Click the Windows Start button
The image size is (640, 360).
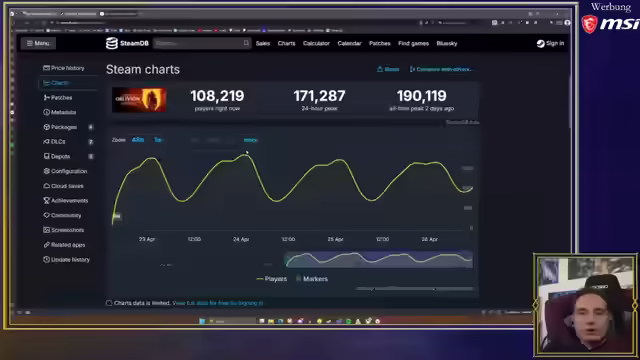pyautogui.click(x=202, y=321)
